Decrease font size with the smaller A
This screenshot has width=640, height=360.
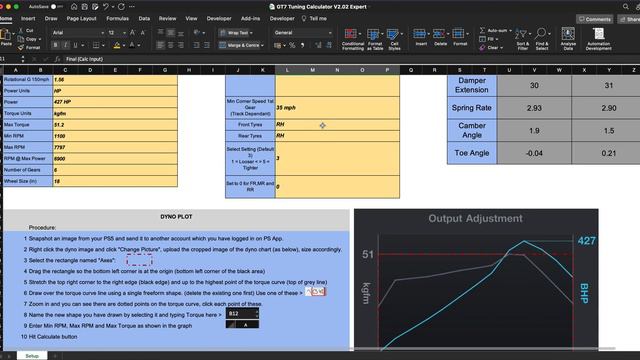pos(142,33)
